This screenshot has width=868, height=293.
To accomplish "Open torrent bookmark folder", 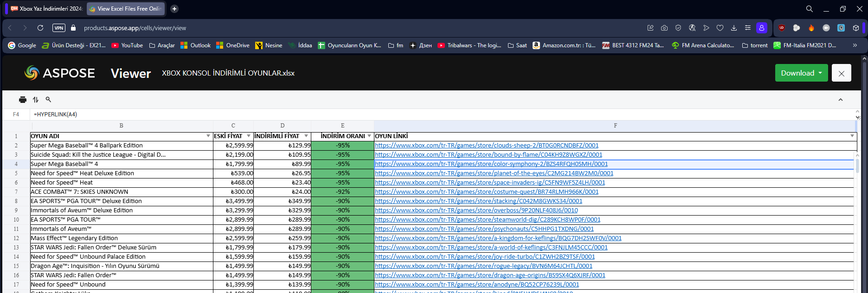I will tap(755, 45).
